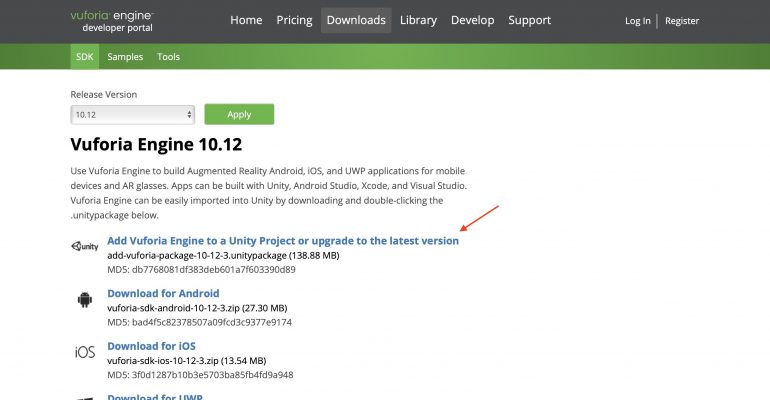770x400 pixels.
Task: Switch to the Tools tab
Action: 168,56
